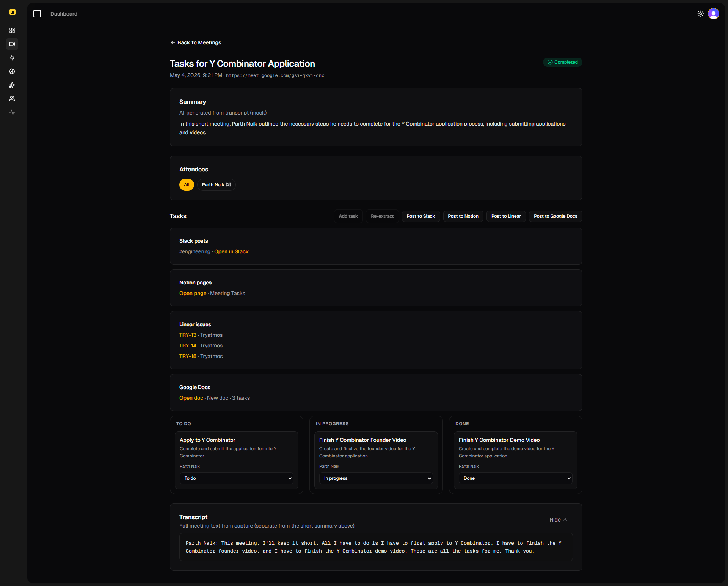Screen dimensions: 728x586
Task: Toggle the sidebar panel icon
Action: click(37, 14)
